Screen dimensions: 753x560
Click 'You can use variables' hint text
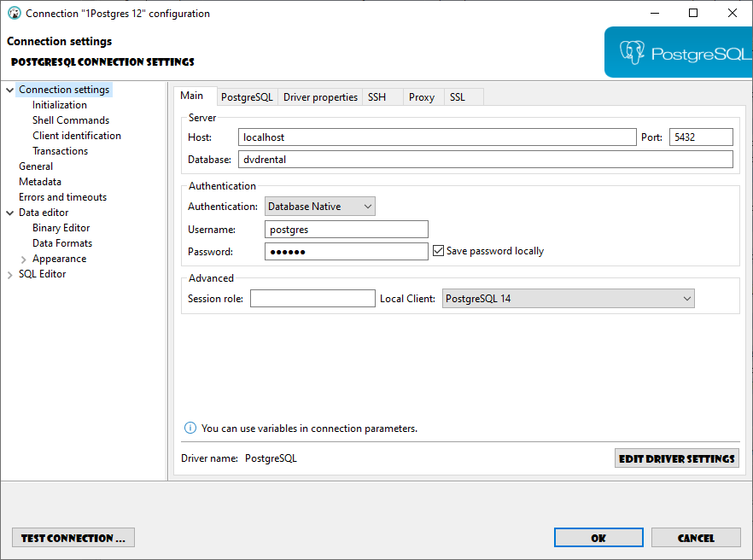point(309,429)
